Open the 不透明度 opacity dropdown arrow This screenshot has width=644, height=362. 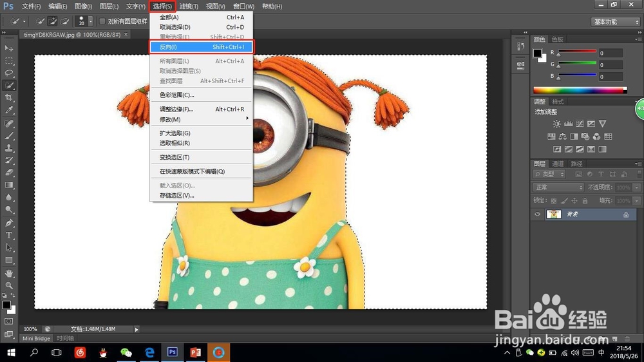pos(637,187)
